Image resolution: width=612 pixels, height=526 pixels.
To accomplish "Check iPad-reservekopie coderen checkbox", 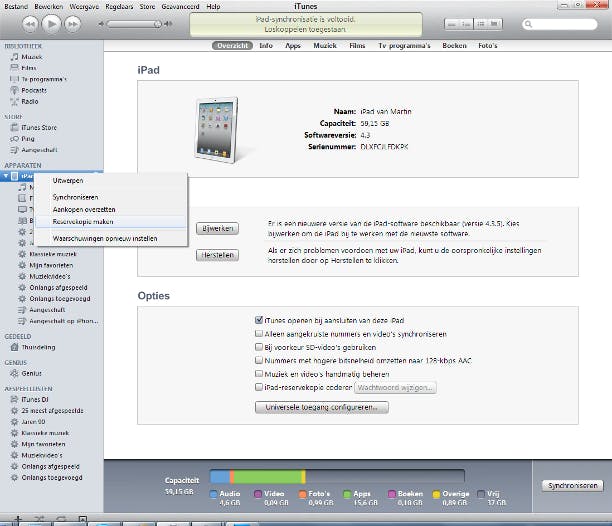I will pos(258,387).
